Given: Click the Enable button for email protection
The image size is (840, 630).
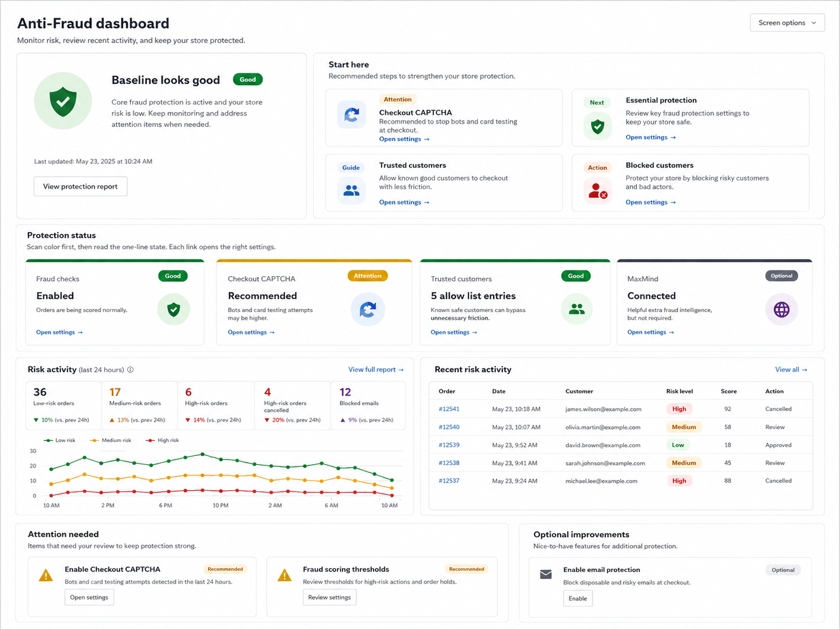Looking at the screenshot, I should pos(578,598).
